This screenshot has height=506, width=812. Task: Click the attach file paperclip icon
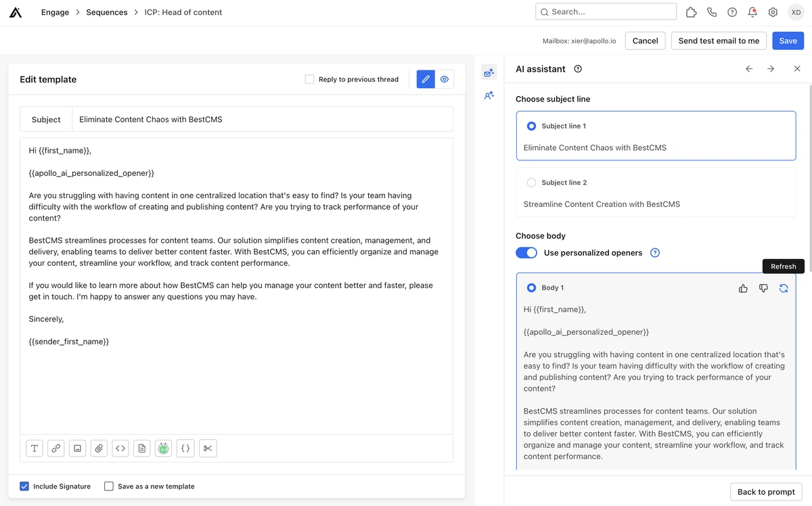99,448
